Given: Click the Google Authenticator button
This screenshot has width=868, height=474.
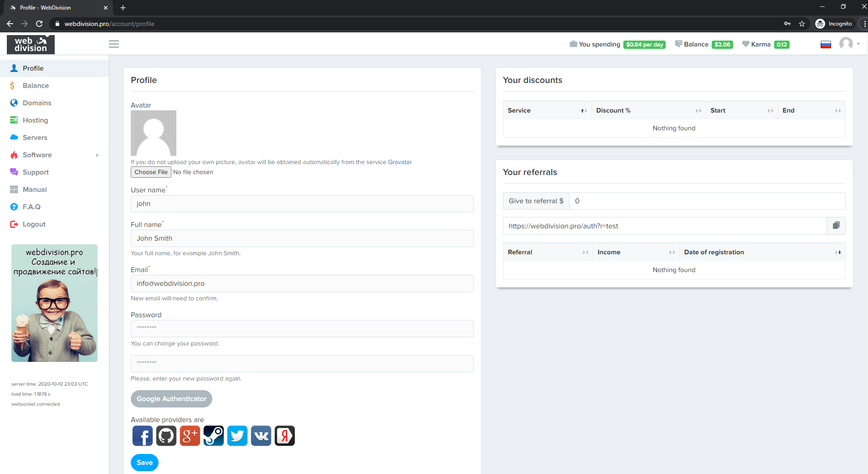Looking at the screenshot, I should [x=171, y=399].
